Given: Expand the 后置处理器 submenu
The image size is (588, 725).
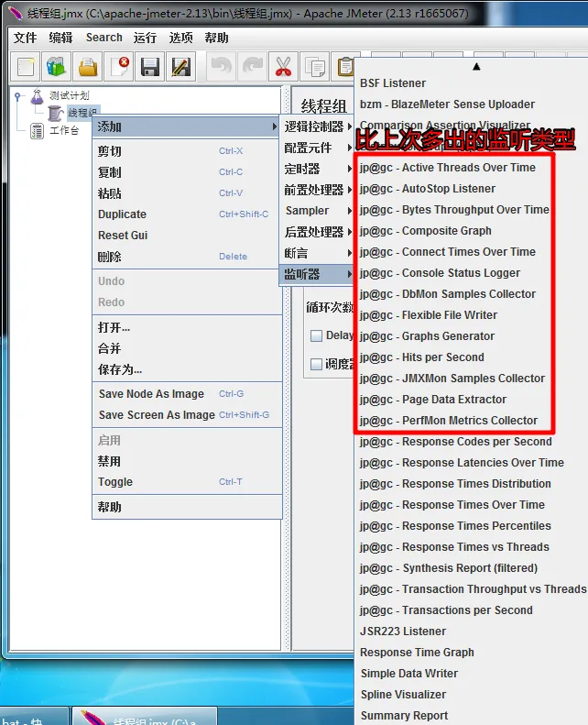Looking at the screenshot, I should pos(318,232).
